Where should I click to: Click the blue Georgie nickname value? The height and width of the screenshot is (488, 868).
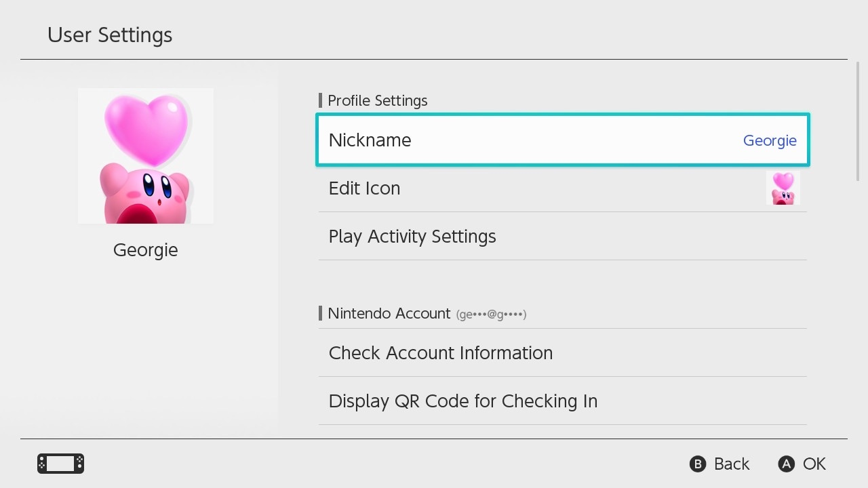click(x=770, y=140)
